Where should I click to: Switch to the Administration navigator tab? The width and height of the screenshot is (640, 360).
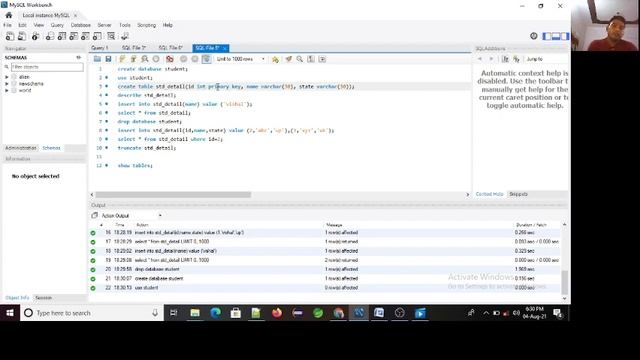pos(21,148)
